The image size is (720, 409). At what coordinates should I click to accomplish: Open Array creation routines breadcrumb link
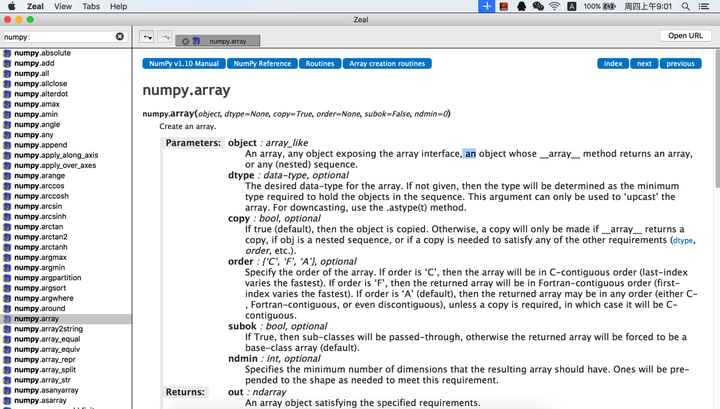(x=387, y=63)
